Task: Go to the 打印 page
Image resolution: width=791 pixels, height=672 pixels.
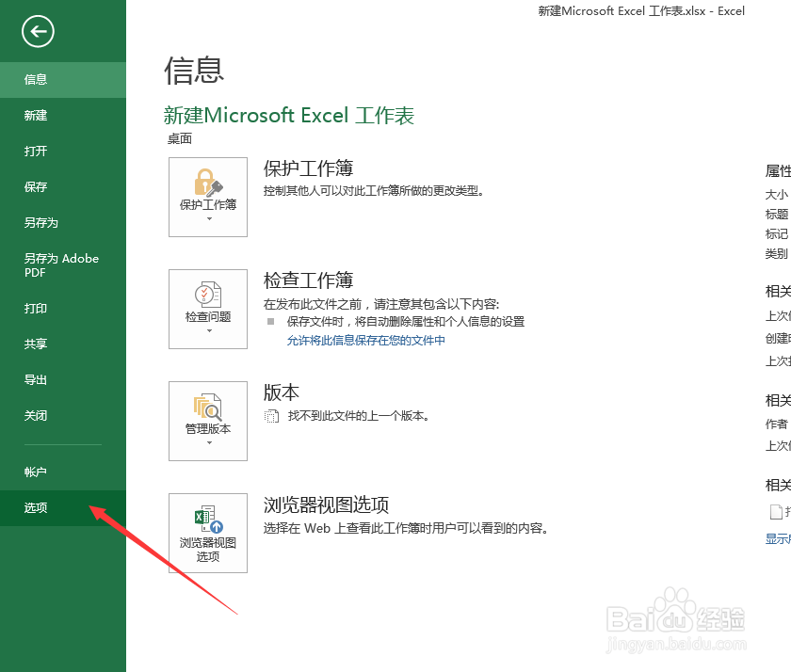Action: pyautogui.click(x=63, y=308)
